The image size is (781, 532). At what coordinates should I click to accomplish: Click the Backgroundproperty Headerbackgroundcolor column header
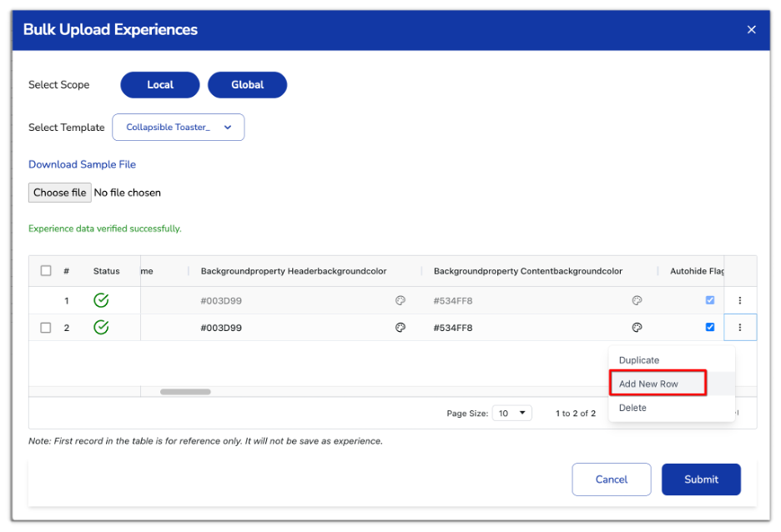(294, 271)
